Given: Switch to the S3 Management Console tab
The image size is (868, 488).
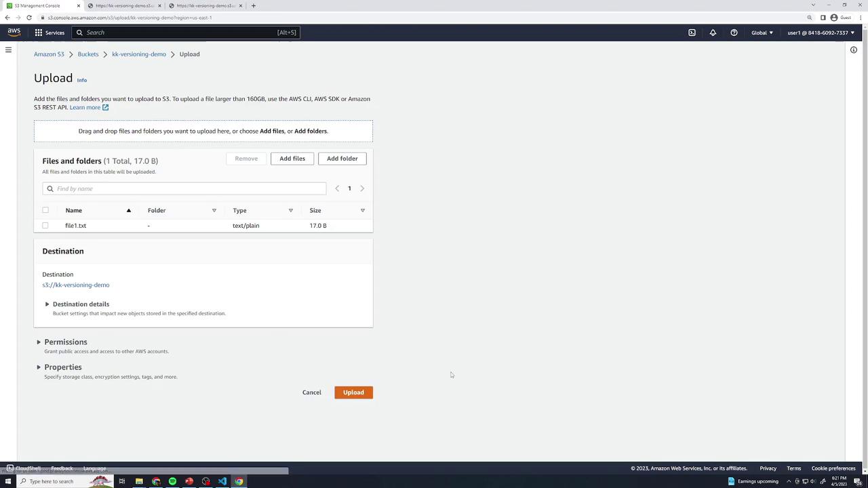Looking at the screenshot, I should pyautogui.click(x=41, y=5).
